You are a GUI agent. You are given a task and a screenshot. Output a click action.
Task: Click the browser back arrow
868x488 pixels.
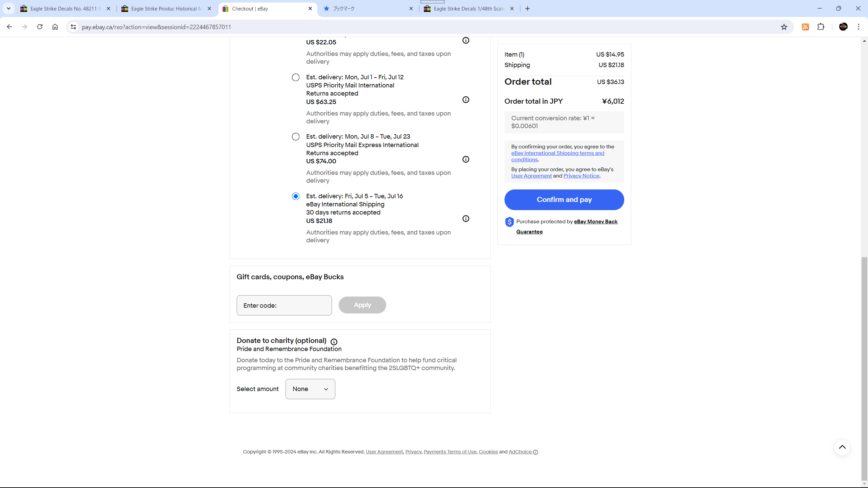[x=9, y=27]
